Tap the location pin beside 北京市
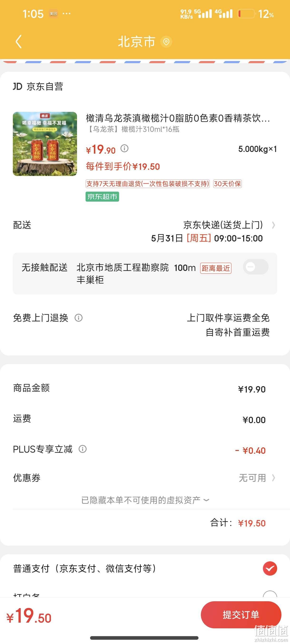Viewport: 290px width, 644px height. pyautogui.click(x=166, y=42)
